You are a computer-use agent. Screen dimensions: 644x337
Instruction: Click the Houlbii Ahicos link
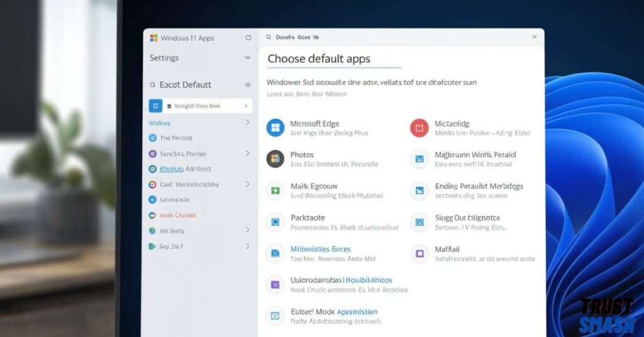(x=369, y=280)
